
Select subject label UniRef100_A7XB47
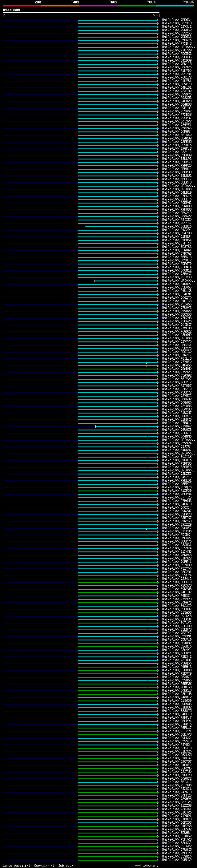(x=176, y=426)
